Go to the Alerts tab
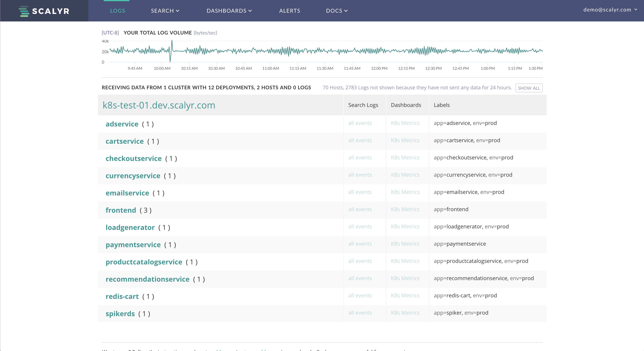The width and height of the screenshot is (644, 351). (290, 11)
